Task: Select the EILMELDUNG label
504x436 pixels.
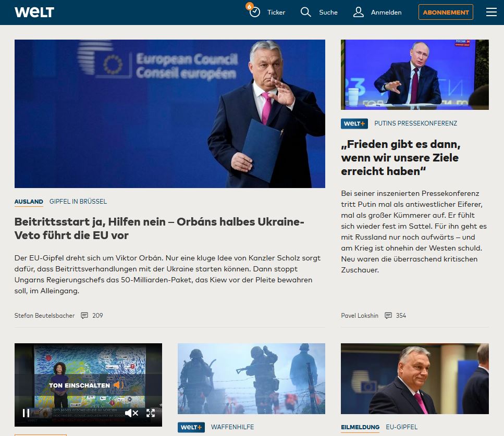Action: pos(360,427)
